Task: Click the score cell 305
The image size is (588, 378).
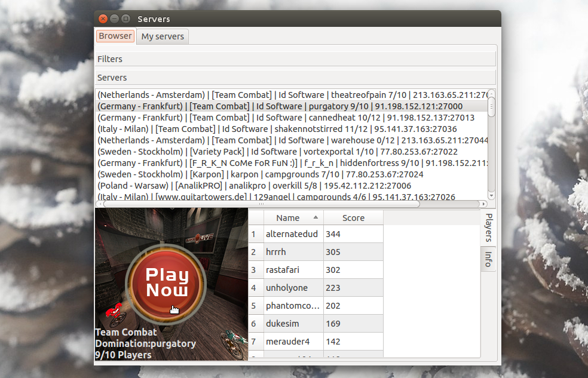Action: [353, 252]
